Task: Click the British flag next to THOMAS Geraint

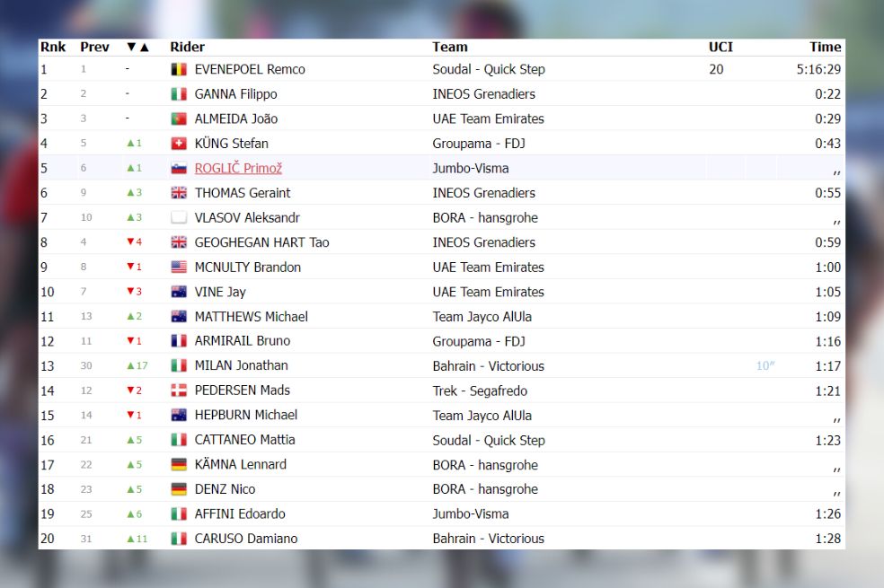Action: (x=179, y=193)
